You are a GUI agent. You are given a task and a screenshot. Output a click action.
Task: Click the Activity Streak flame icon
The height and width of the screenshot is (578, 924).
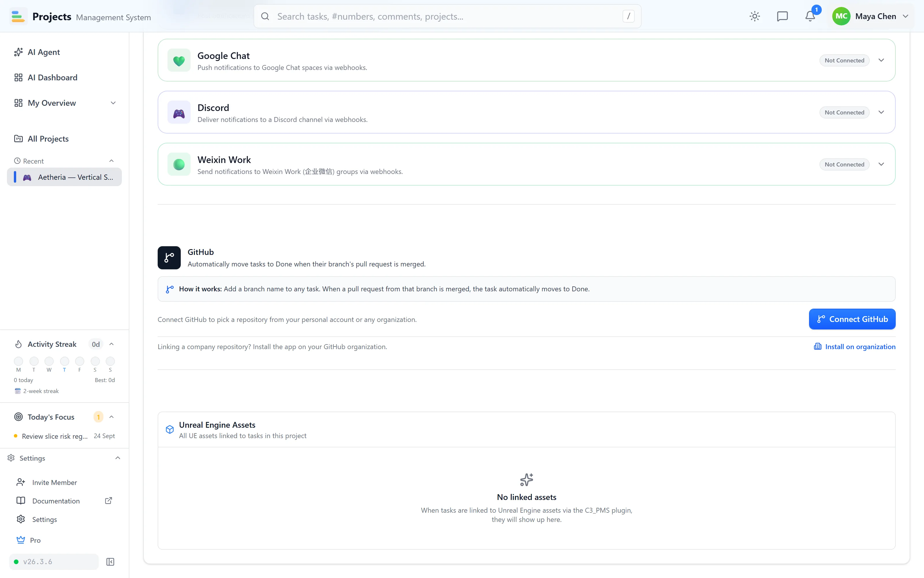(x=18, y=344)
